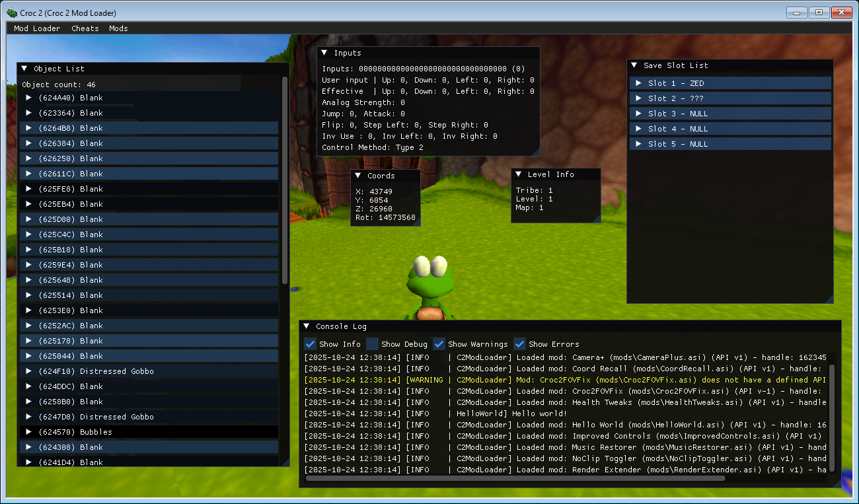Collapse the Save Slot List panel triangle
859x504 pixels.
click(x=633, y=65)
